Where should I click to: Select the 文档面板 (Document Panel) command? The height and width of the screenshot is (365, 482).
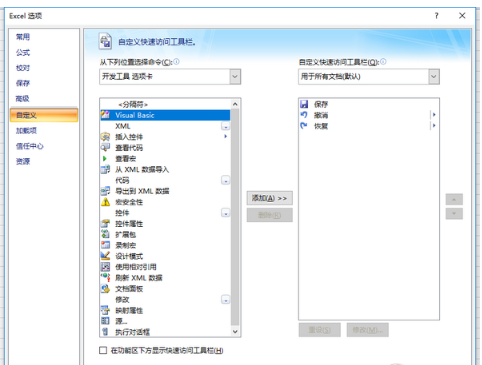(x=165, y=289)
